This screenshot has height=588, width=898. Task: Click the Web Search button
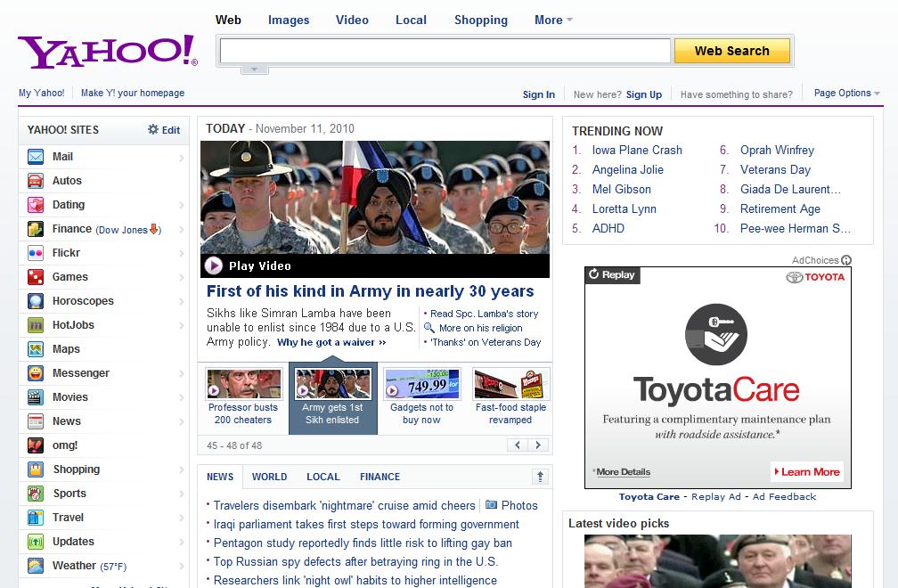click(x=731, y=51)
